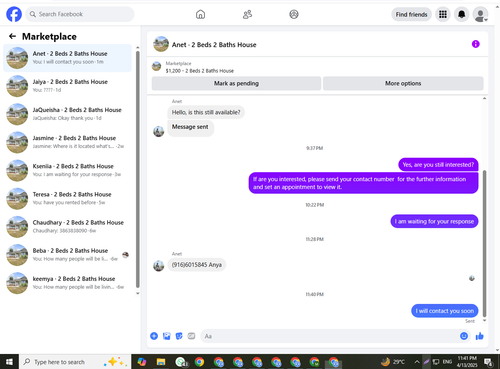Open JaQueisha conversation
The image size is (500, 369).
(68, 114)
